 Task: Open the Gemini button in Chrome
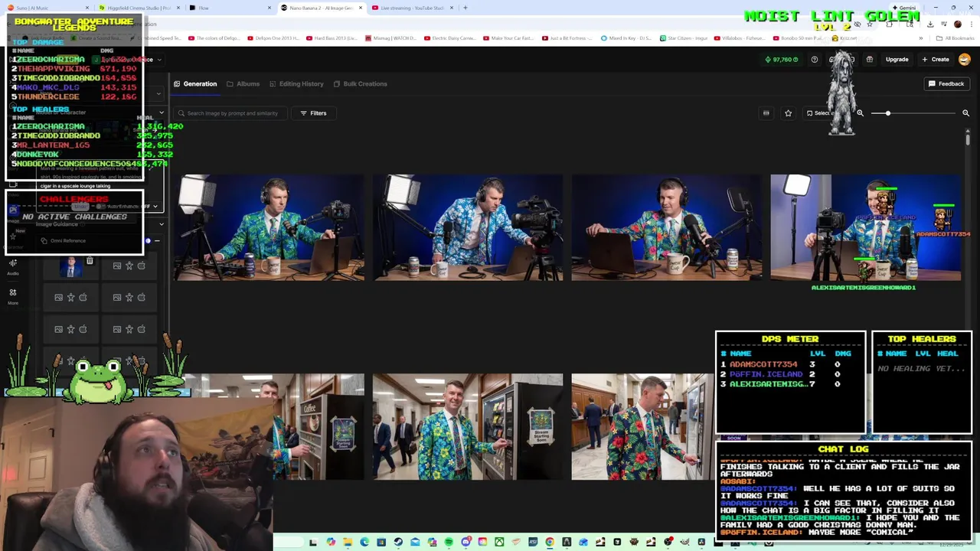903,8
